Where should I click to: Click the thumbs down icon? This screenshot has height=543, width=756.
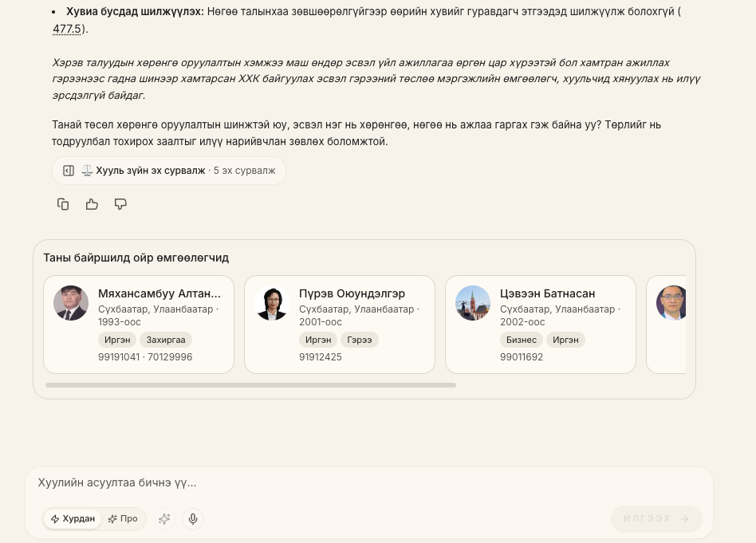click(x=120, y=204)
